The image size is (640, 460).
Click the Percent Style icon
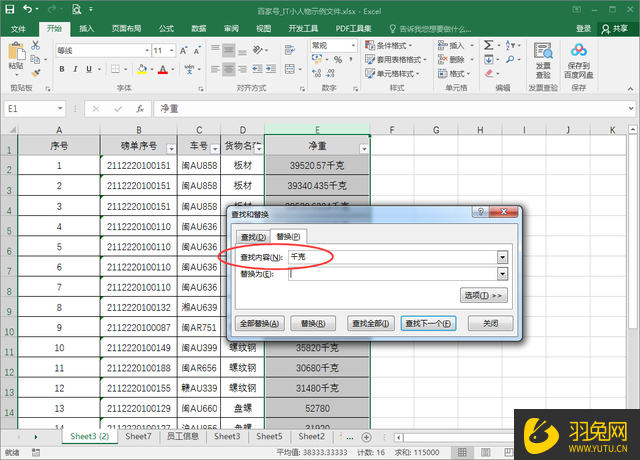coord(338,60)
